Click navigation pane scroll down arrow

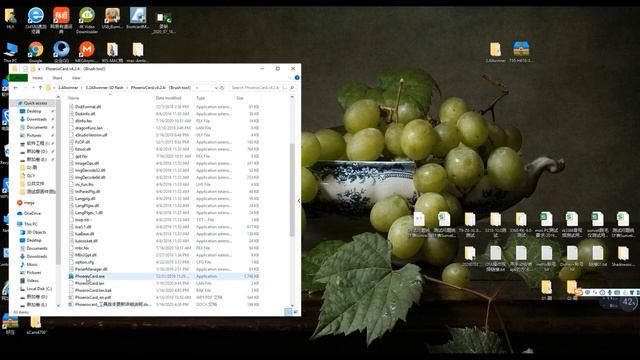click(x=58, y=305)
